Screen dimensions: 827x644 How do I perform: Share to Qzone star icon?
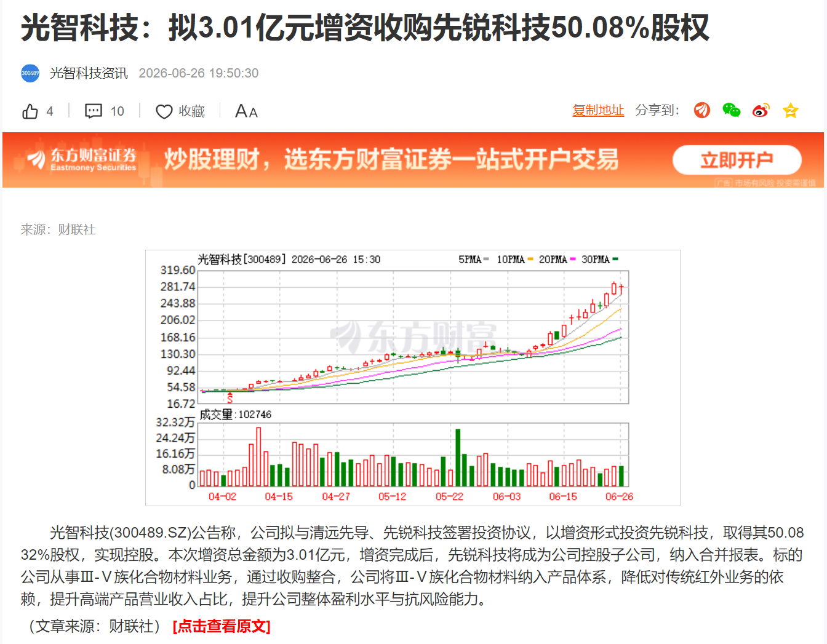790,110
